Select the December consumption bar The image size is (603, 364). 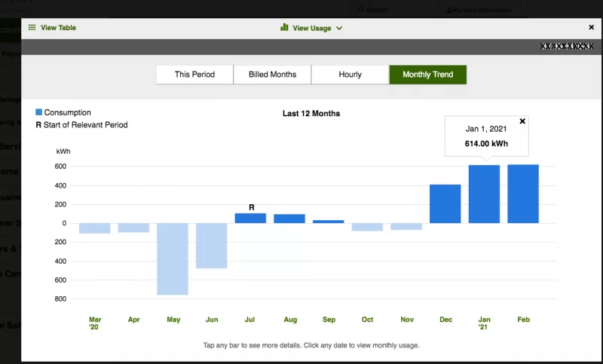tap(445, 203)
